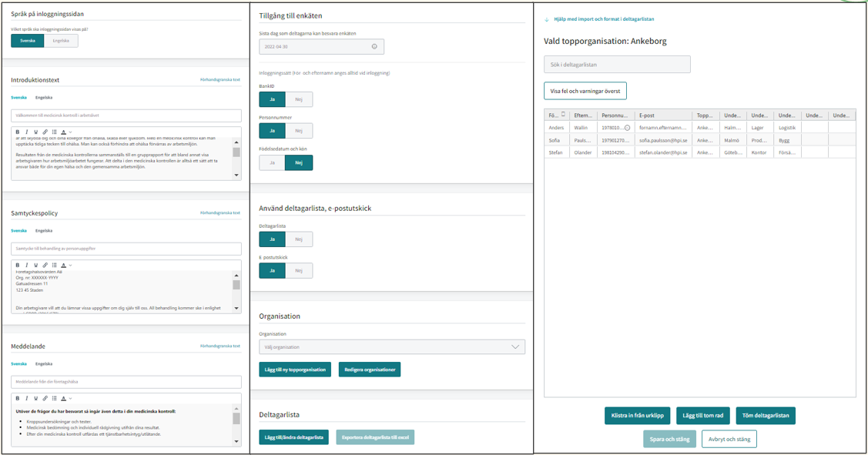The width and height of the screenshot is (868, 455).
Task: Switch Samtyckespolicy to Svenska tab
Action: point(18,231)
